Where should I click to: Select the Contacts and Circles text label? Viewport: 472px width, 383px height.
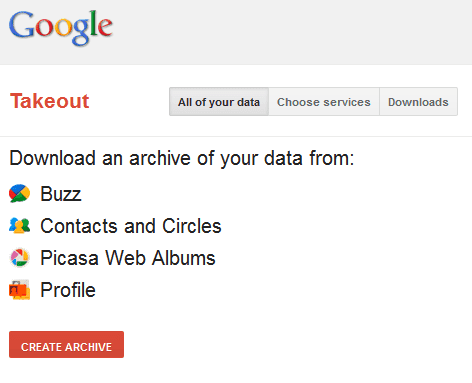pos(131,226)
